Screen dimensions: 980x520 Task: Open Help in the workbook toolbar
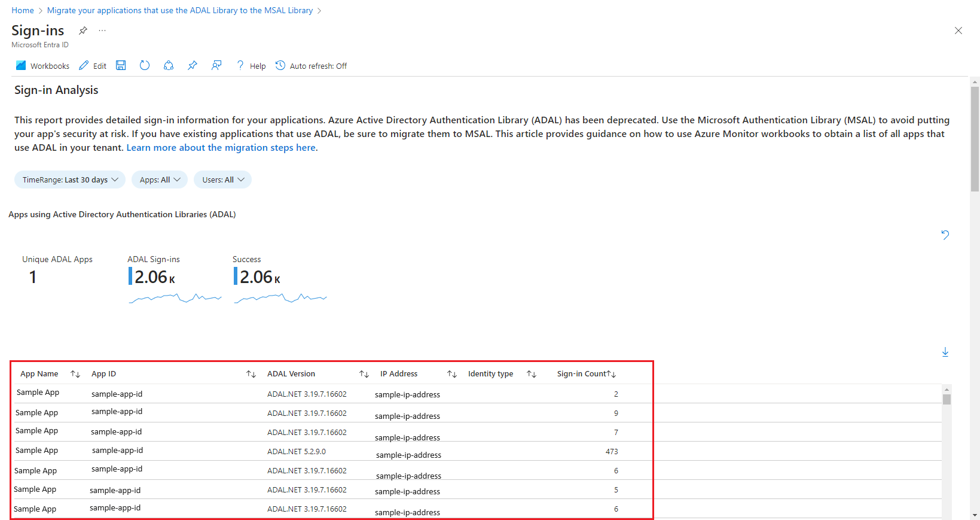[x=251, y=66]
